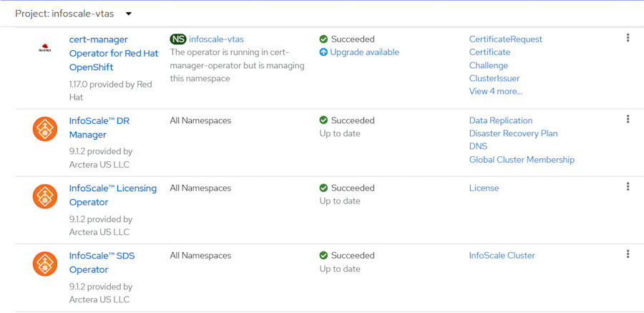Click green Succeeded check icon for DR Manager
The width and height of the screenshot is (644, 313).
(x=323, y=120)
